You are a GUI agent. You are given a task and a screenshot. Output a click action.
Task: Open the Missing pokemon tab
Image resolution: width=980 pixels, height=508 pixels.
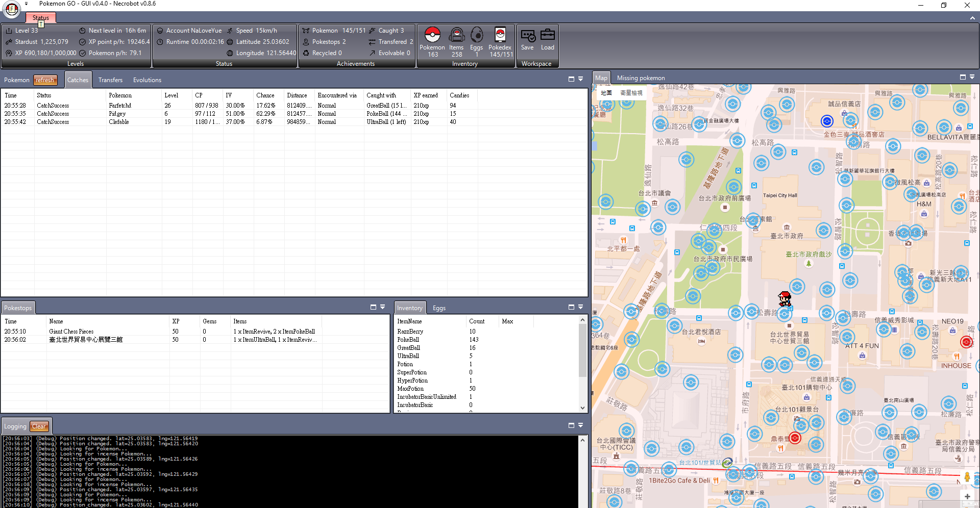(641, 78)
